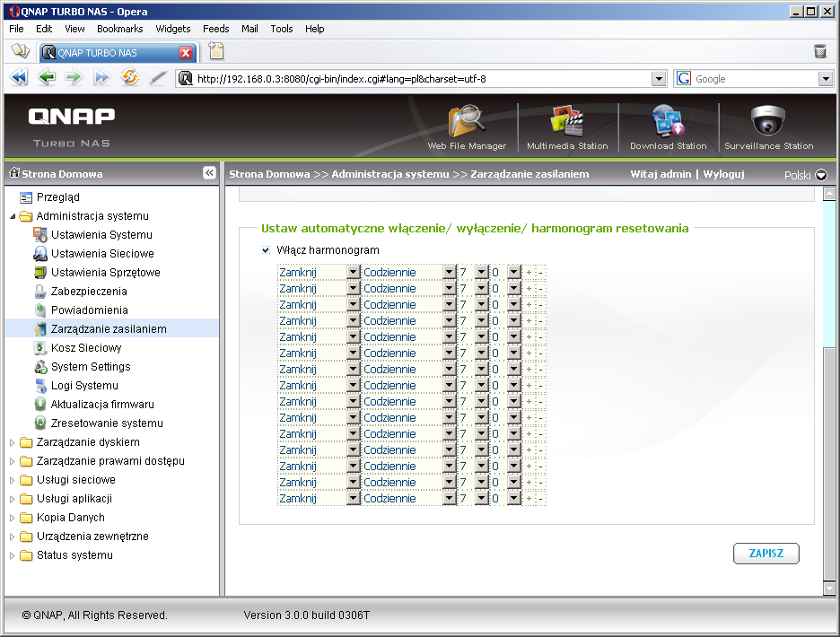Toggle Włącz harmonogram checkbox
This screenshot has width=840, height=637.
pyautogui.click(x=266, y=249)
